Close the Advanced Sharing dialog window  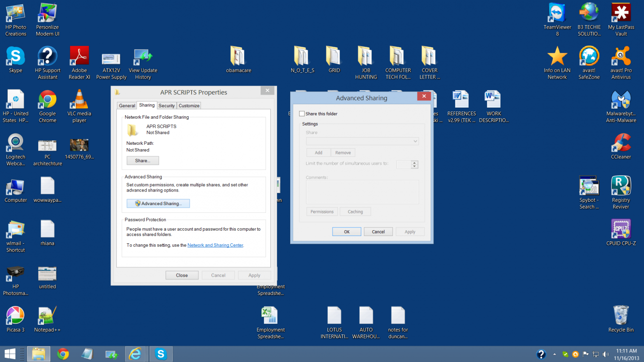pyautogui.click(x=423, y=97)
